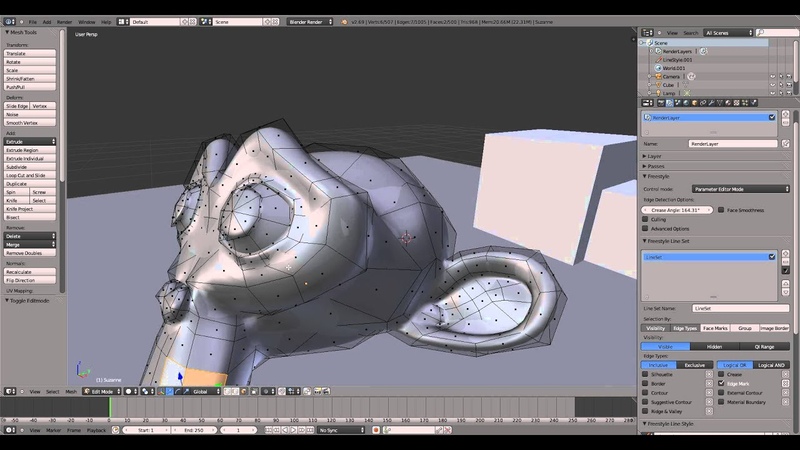Viewport: 800px width, 450px height.
Task: Toggle the RenderLayer use checkbox
Action: [x=772, y=117]
